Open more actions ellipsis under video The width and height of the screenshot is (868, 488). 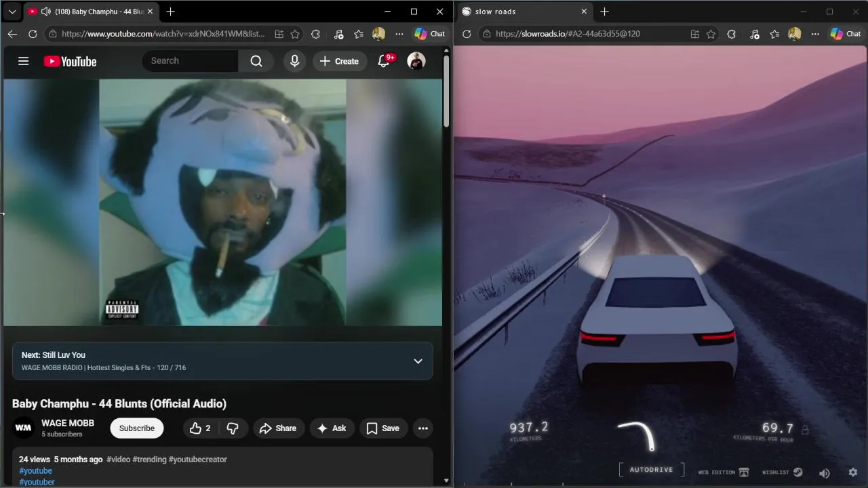(x=423, y=428)
